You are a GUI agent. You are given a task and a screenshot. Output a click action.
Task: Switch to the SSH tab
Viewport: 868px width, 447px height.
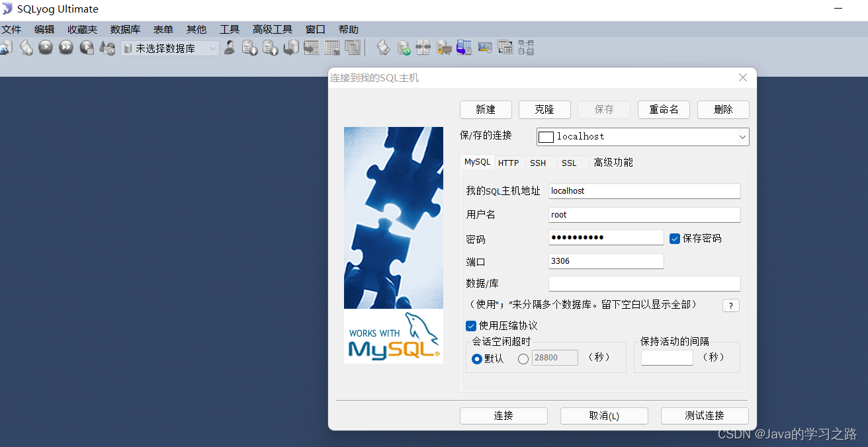pyautogui.click(x=538, y=163)
